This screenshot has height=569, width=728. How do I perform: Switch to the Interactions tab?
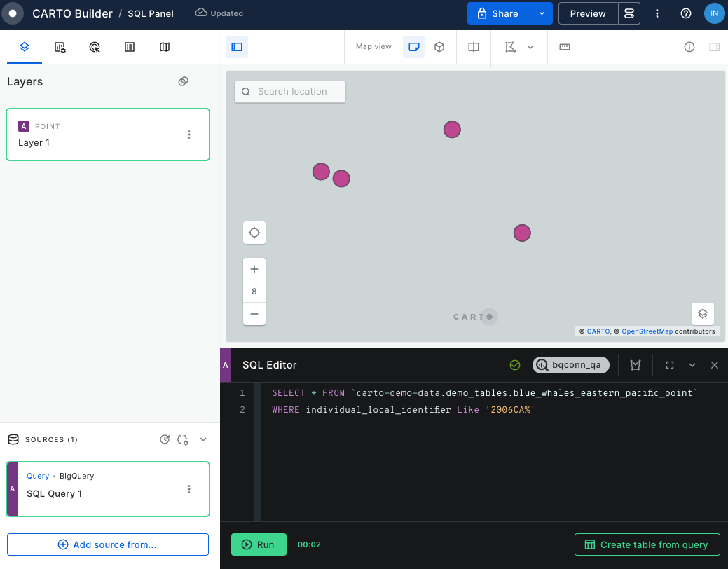[x=95, y=47]
